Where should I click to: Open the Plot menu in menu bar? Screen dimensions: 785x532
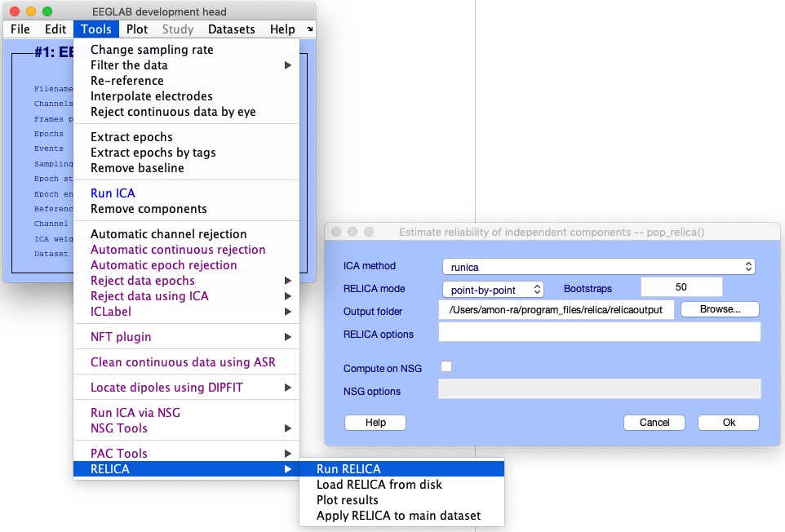[137, 29]
